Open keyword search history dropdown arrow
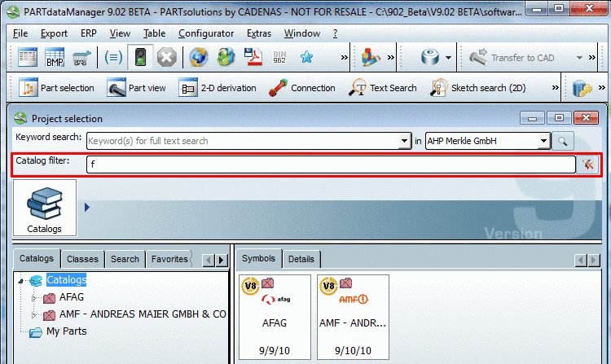Image resolution: width=611 pixels, height=364 pixels. (405, 141)
